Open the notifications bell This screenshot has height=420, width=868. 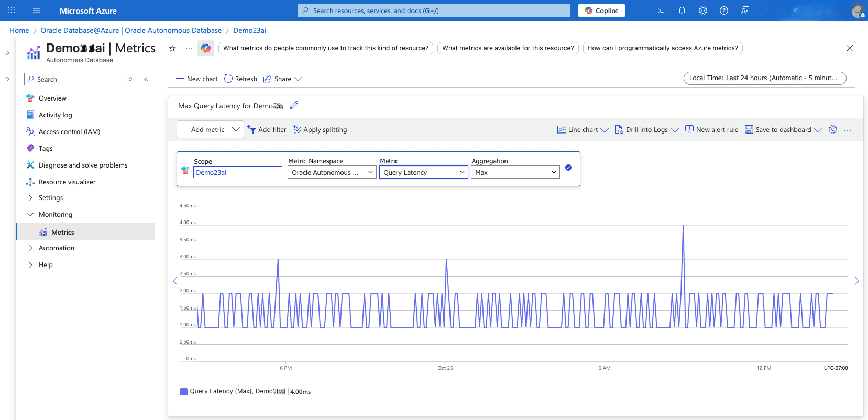tap(682, 10)
